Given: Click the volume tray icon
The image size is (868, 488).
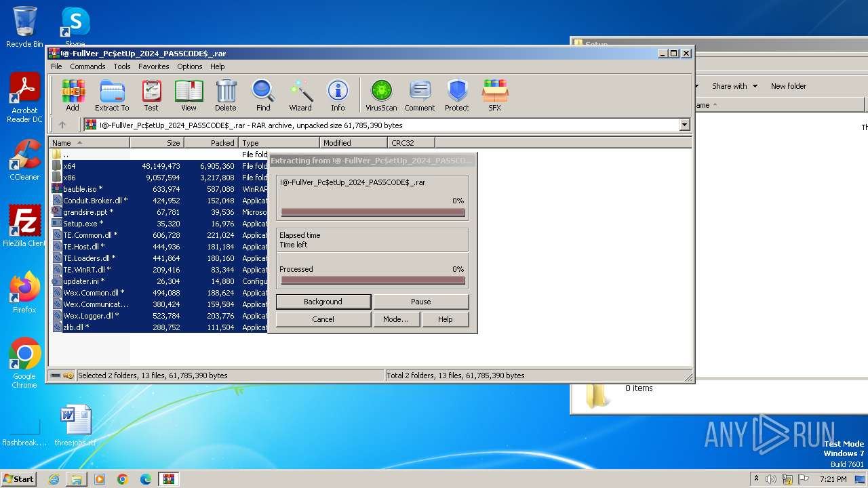Looking at the screenshot, I should pos(771,479).
